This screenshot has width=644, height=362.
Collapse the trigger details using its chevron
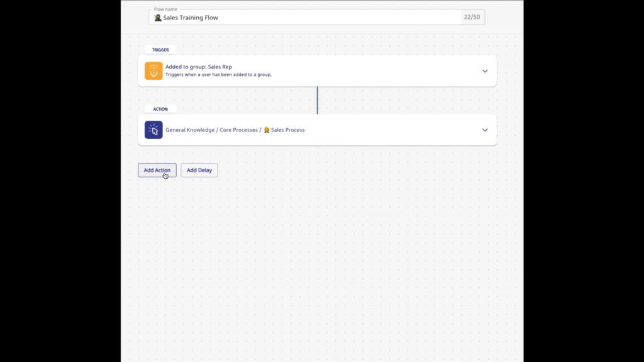point(484,71)
